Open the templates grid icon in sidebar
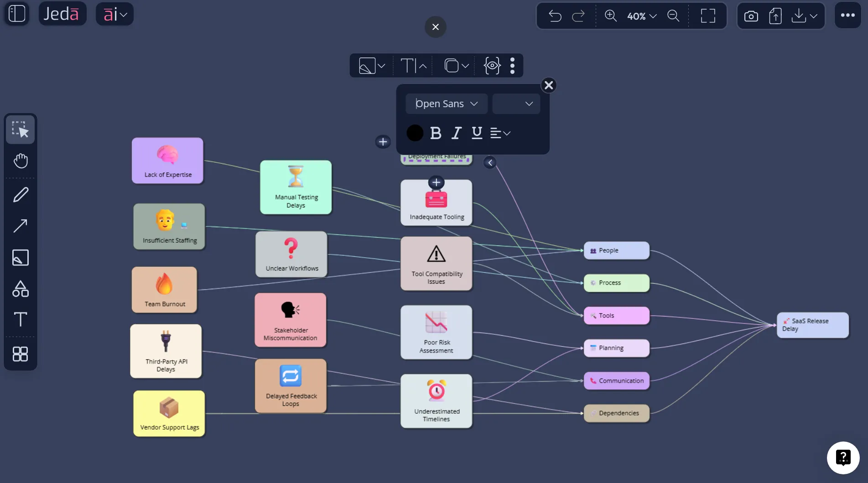This screenshot has height=483, width=868. [x=20, y=354]
